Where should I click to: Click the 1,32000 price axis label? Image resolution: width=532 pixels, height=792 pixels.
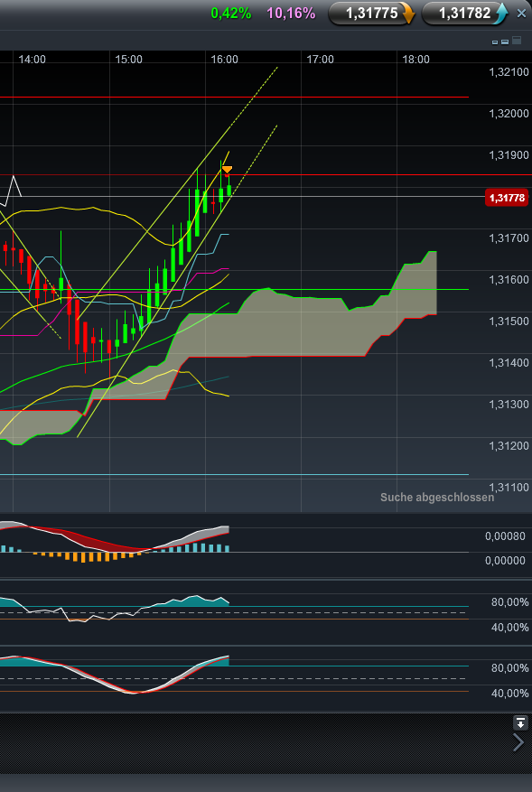coord(509,114)
